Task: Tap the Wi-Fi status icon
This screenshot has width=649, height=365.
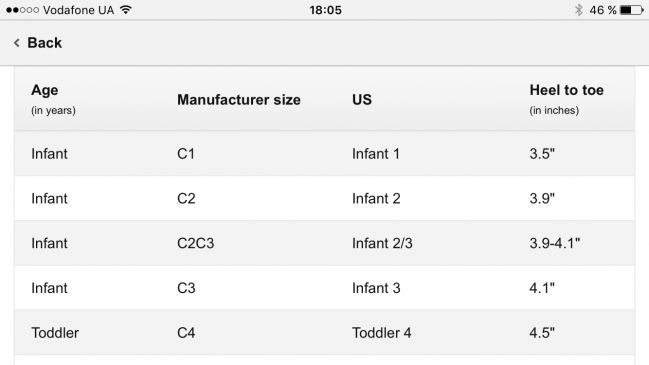Action: (x=126, y=10)
